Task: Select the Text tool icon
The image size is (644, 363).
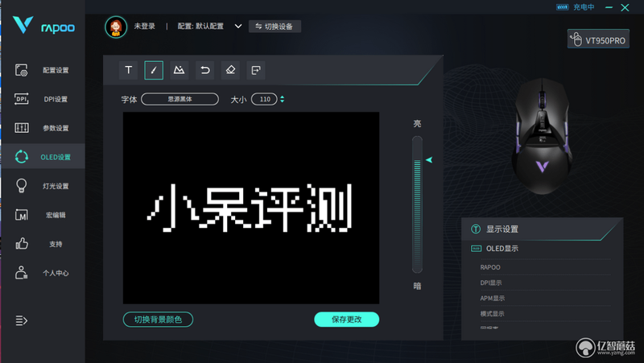Action: (129, 70)
